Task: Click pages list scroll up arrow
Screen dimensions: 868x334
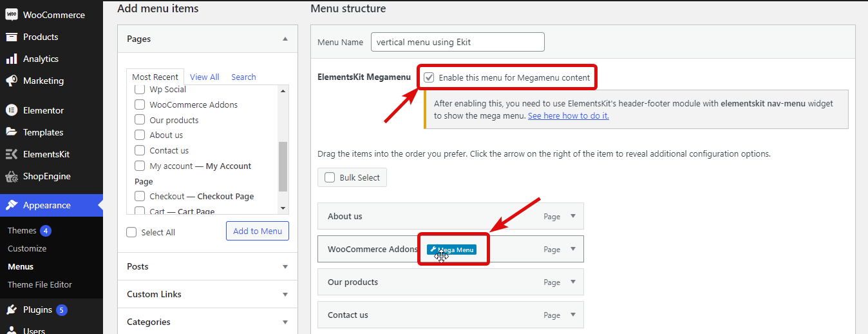Action: click(x=283, y=90)
